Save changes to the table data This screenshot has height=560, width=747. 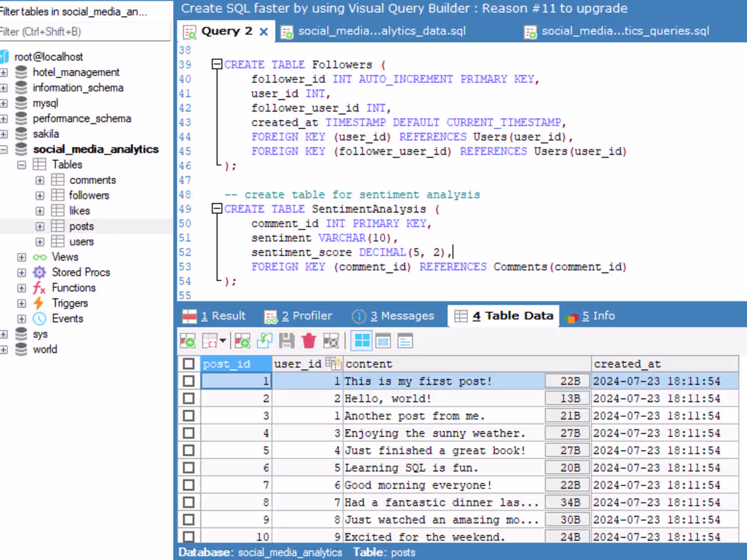point(287,340)
